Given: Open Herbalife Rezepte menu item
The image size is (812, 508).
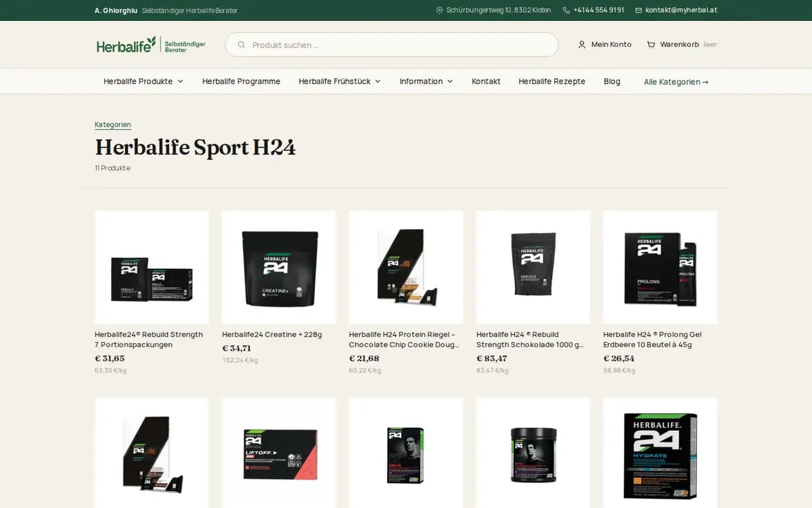Looking at the screenshot, I should click(x=552, y=81).
